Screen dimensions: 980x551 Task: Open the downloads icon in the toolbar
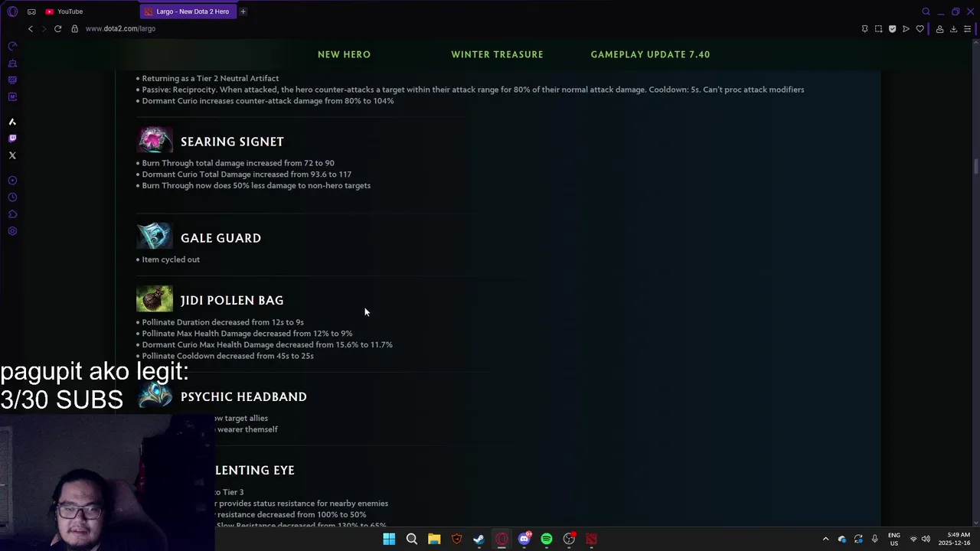tap(953, 29)
